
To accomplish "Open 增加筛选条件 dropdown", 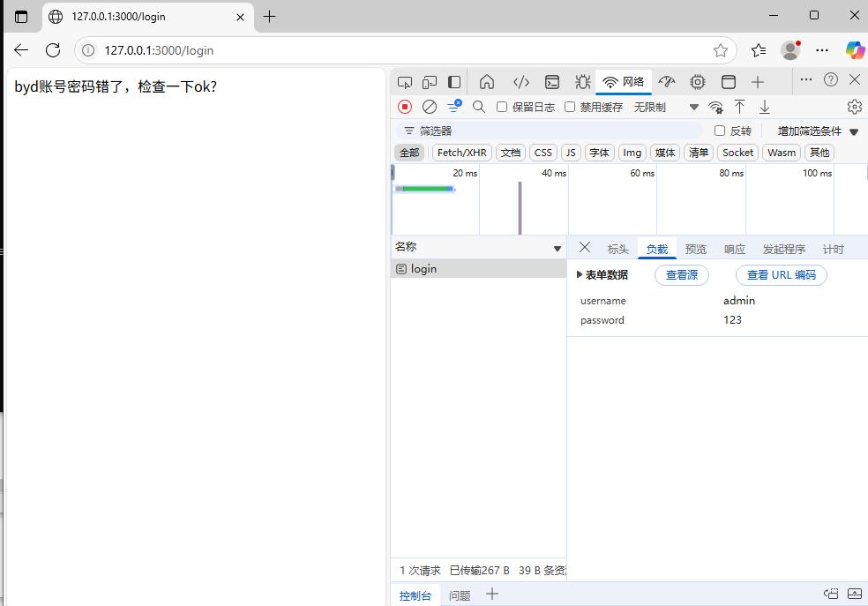I will pos(818,131).
